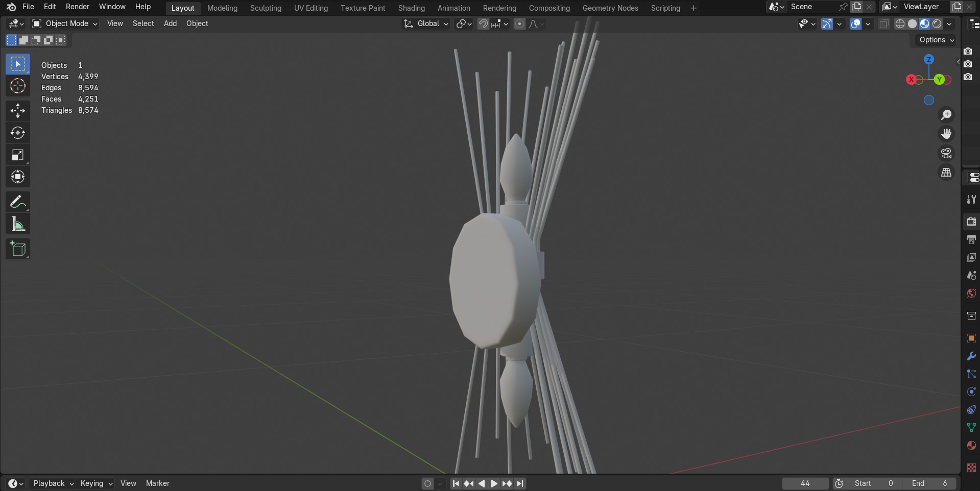The image size is (980, 491).
Task: Toggle X-ray display mode
Action: [x=884, y=24]
